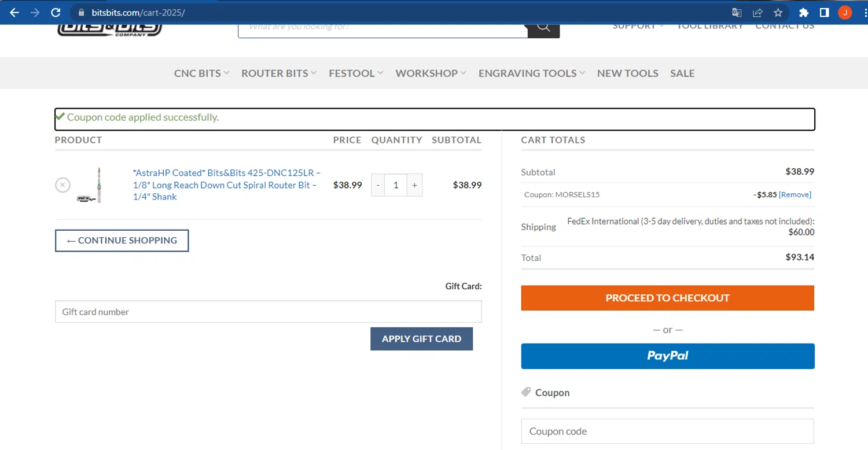
Task: Open the AstraHP Coated router bit product link
Action: [226, 185]
